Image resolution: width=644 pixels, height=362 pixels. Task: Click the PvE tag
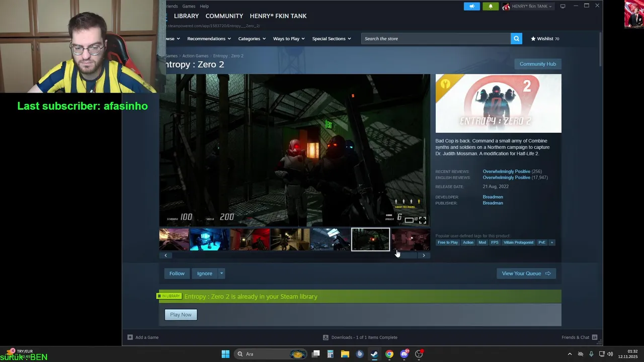coord(542,242)
